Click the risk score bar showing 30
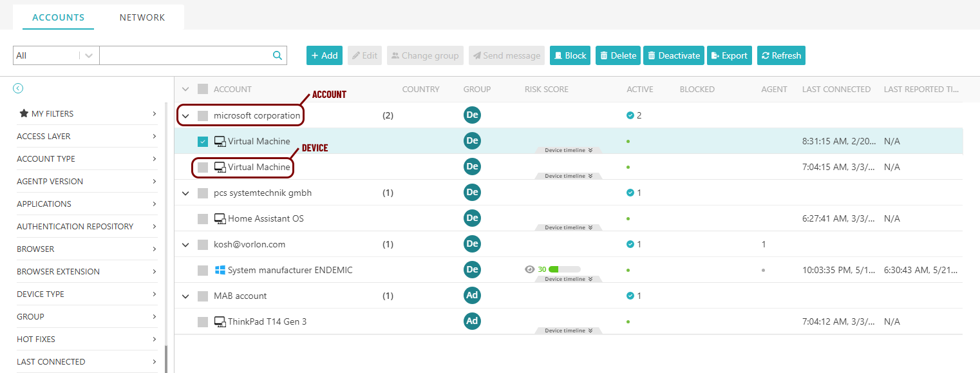This screenshot has height=373, width=980. 564,269
